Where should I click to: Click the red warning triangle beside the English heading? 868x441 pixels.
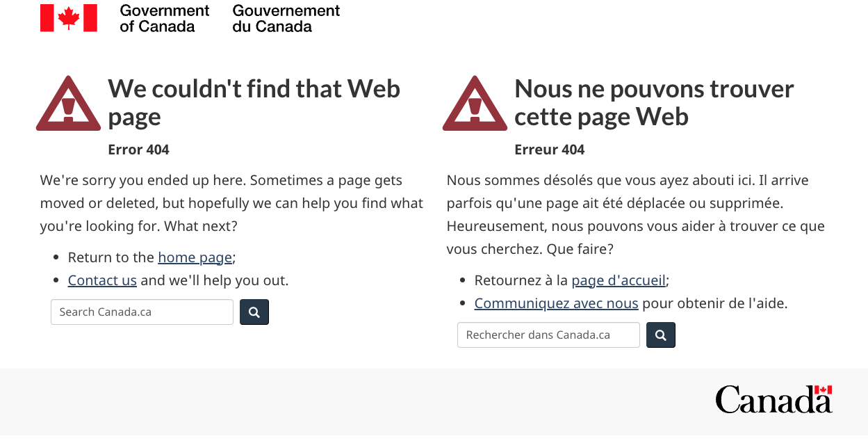(68, 103)
